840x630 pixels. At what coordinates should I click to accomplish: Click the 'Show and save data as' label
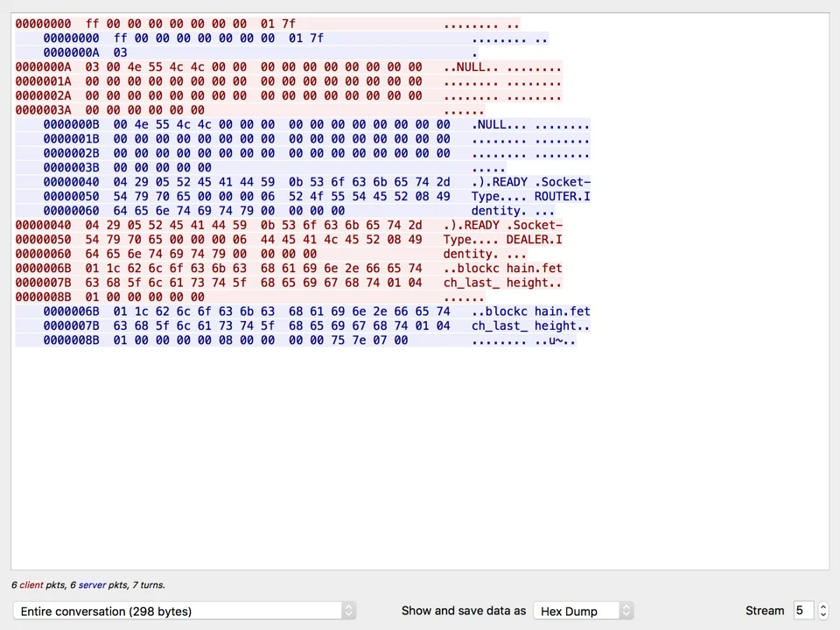(464, 611)
